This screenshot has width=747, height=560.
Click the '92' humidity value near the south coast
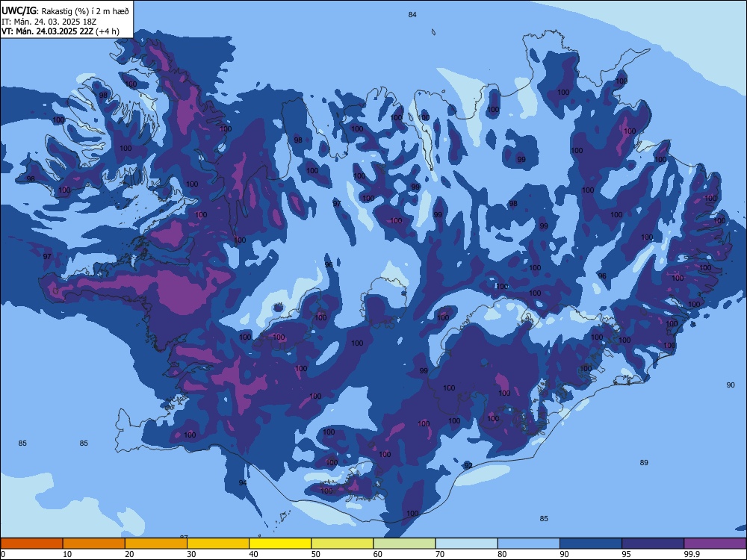point(468,465)
